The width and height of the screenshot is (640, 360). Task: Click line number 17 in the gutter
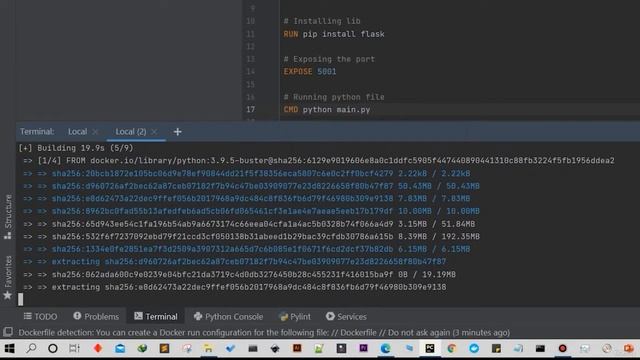coord(250,110)
